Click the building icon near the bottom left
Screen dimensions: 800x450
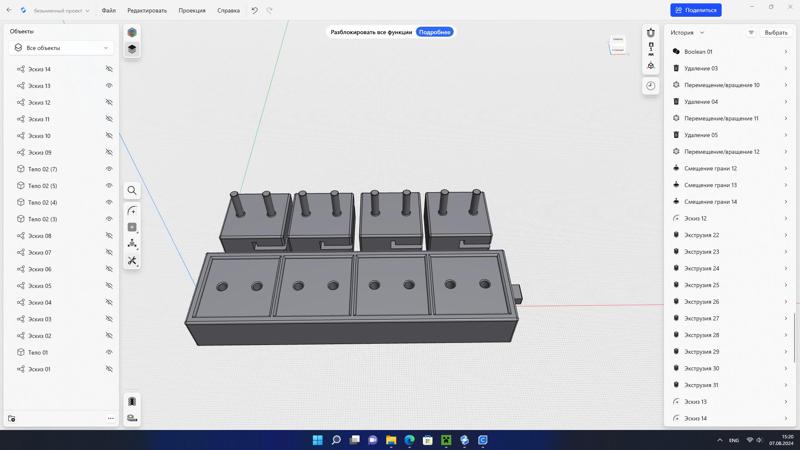click(x=132, y=402)
